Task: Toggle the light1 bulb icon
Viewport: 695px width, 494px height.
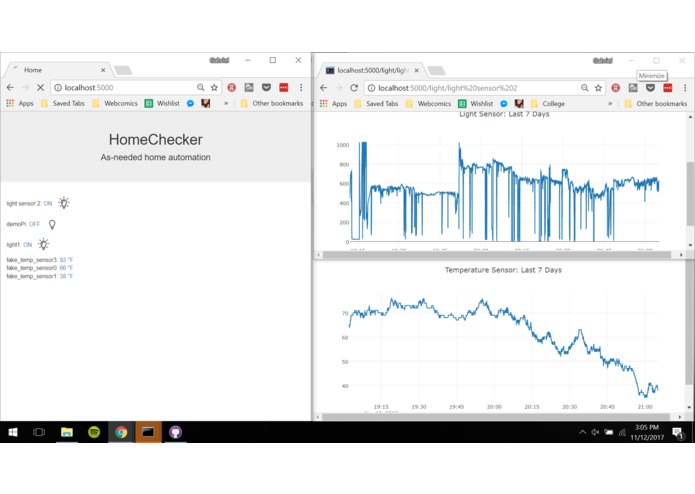Action: (43, 244)
